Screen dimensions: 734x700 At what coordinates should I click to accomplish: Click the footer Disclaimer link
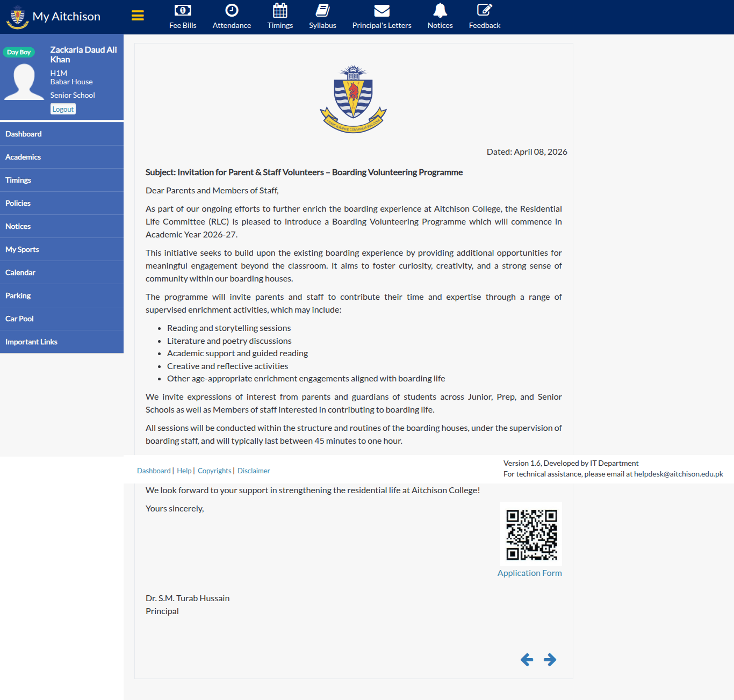(x=254, y=471)
